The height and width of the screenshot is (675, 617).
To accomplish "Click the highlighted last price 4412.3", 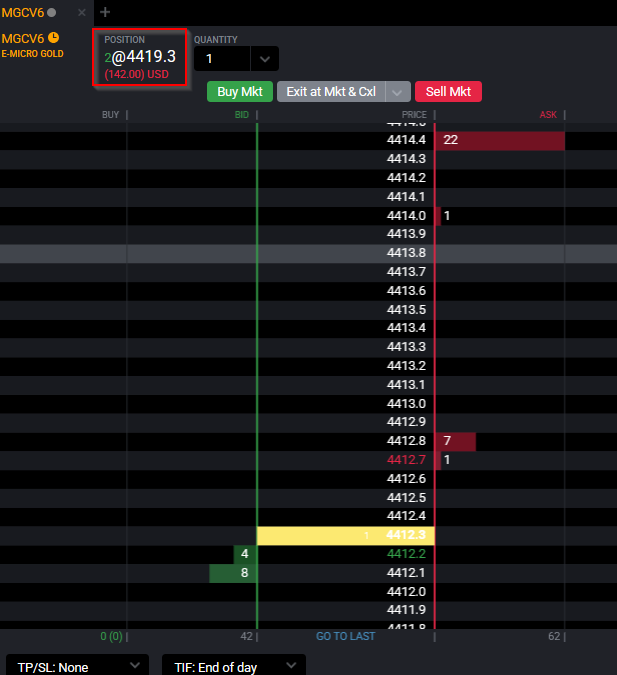I will click(345, 535).
